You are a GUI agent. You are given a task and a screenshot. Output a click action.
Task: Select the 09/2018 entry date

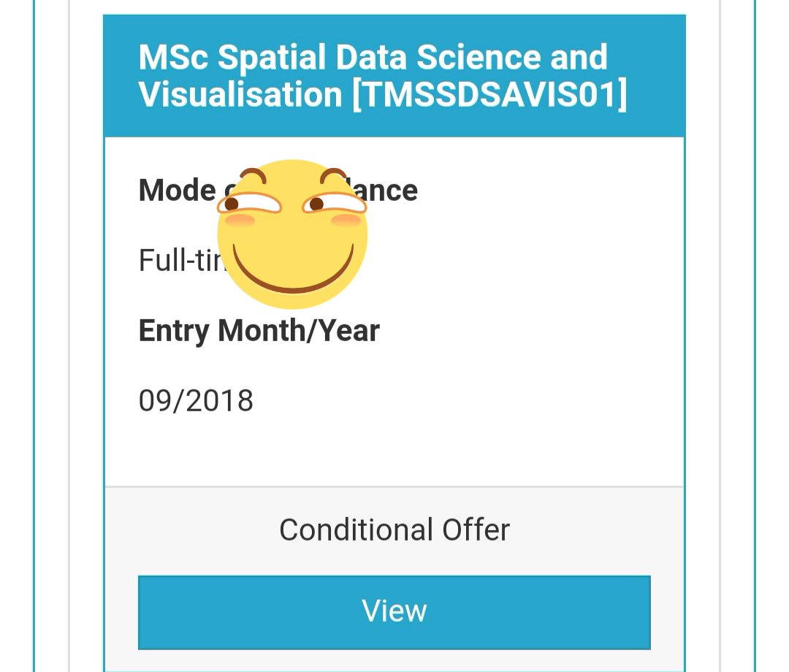[196, 401]
